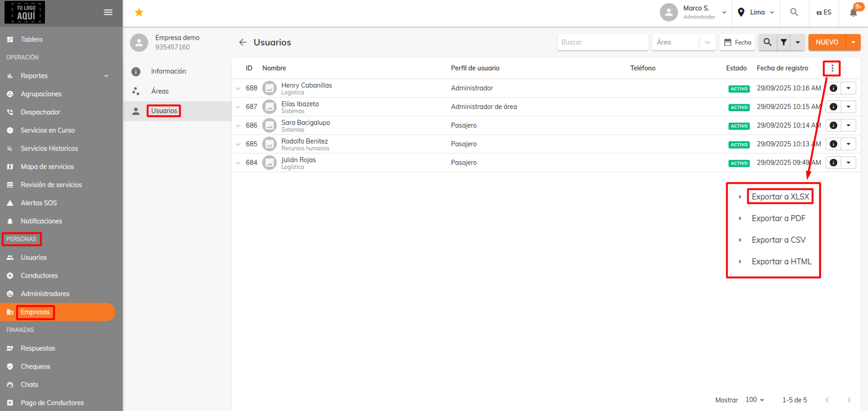868x411 pixels.
Task: Open the three-dot table options menu
Action: 832,68
